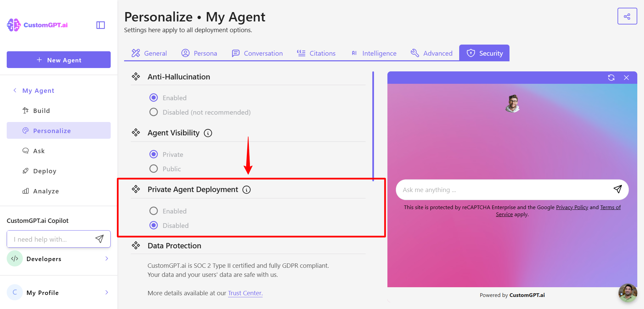
Task: Click the Data Protection section icon
Action: tap(136, 246)
